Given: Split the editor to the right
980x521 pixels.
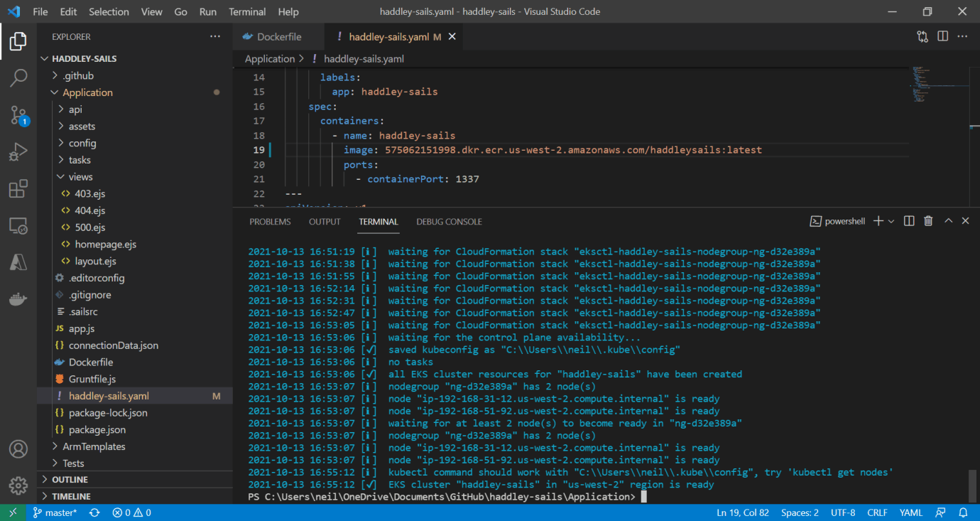Looking at the screenshot, I should 943,36.
